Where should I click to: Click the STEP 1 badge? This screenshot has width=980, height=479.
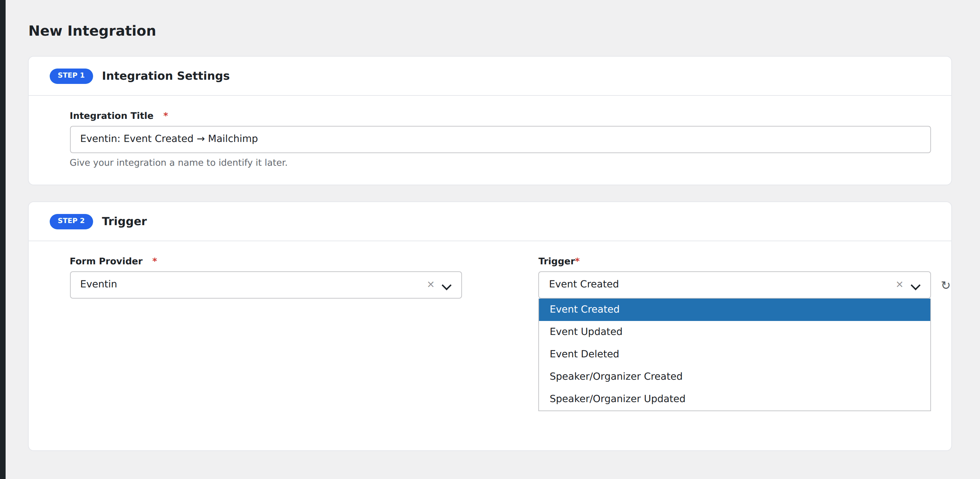tap(71, 76)
